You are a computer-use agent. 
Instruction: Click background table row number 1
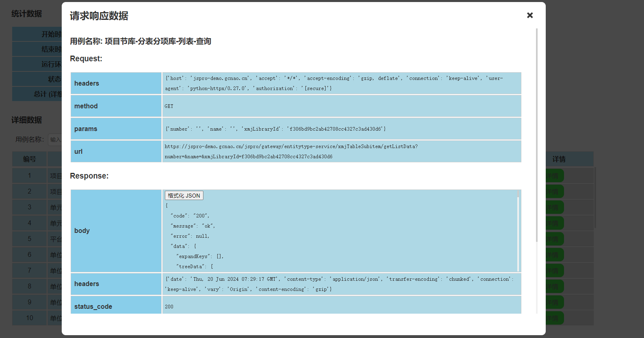point(29,176)
